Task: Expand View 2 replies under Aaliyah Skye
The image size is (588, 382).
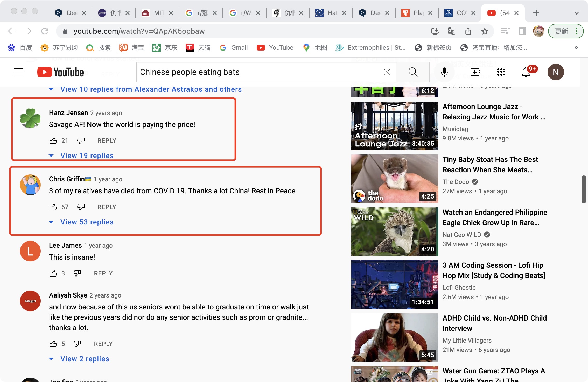Action: pyautogui.click(x=85, y=359)
